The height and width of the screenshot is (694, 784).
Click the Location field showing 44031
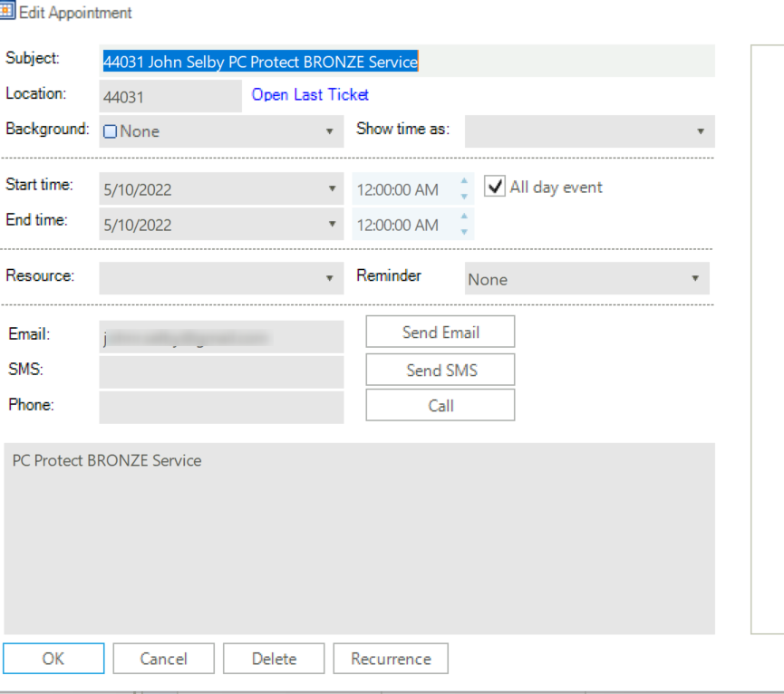[170, 96]
